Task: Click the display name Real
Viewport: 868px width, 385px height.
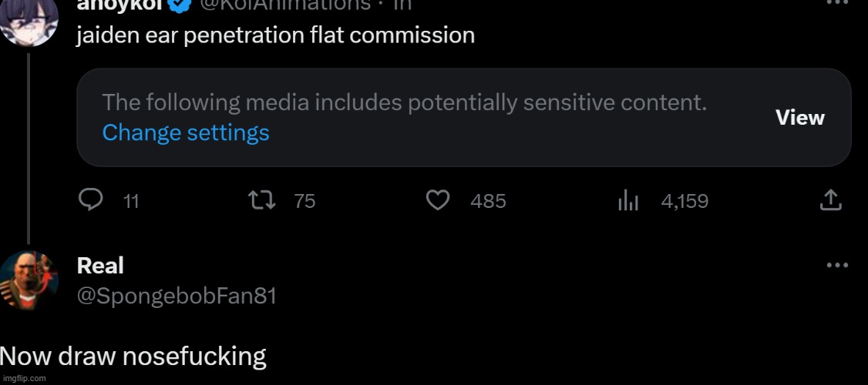Action: pyautogui.click(x=100, y=266)
